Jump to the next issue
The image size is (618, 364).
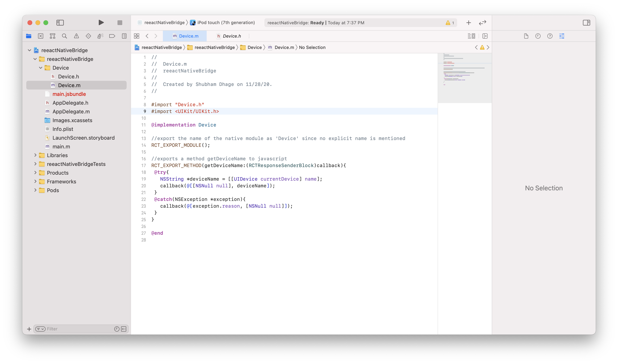click(x=488, y=47)
